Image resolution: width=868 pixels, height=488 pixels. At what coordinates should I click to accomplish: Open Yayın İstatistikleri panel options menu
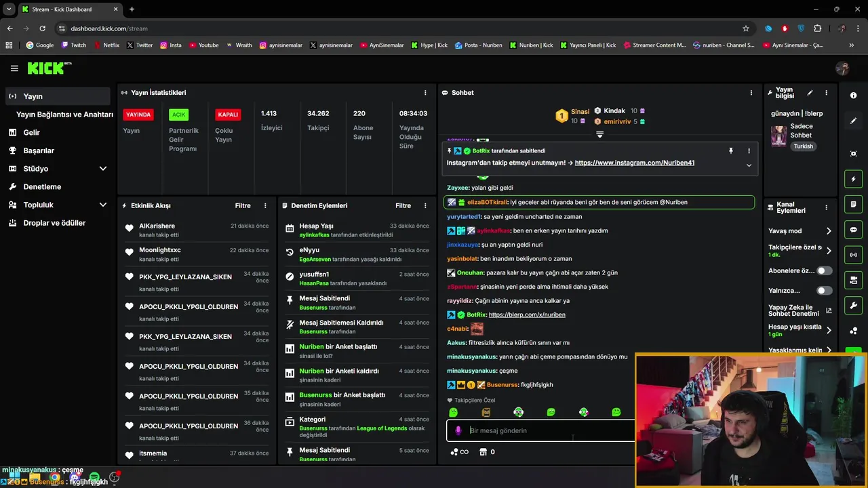pos(425,93)
